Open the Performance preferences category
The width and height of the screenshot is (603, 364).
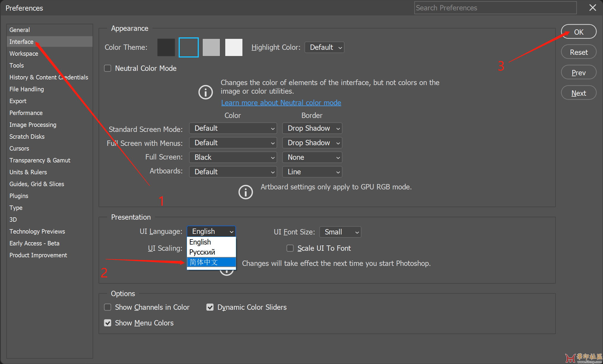(x=26, y=113)
